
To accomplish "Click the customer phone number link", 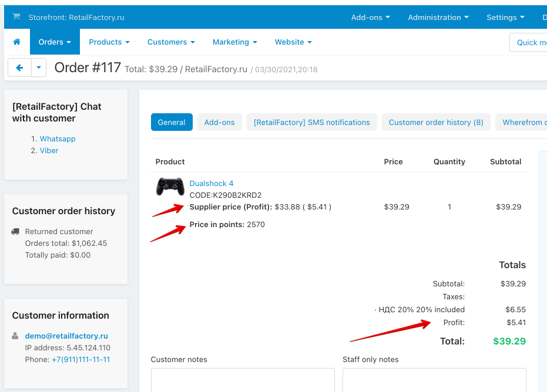I will pyautogui.click(x=81, y=359).
